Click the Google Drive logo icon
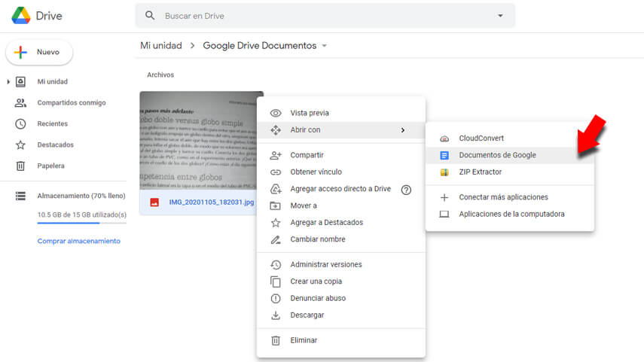The width and height of the screenshot is (644, 362). [x=20, y=15]
